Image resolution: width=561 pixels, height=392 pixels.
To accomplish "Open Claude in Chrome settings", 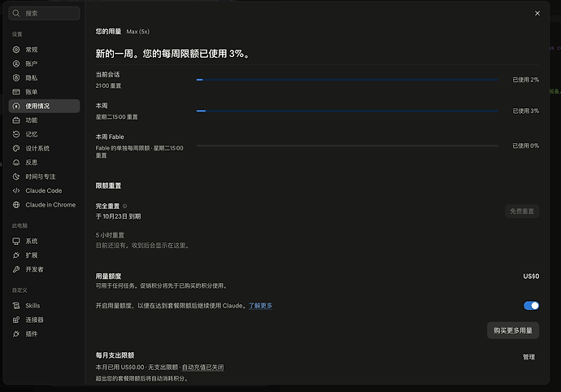I will 44,205.
